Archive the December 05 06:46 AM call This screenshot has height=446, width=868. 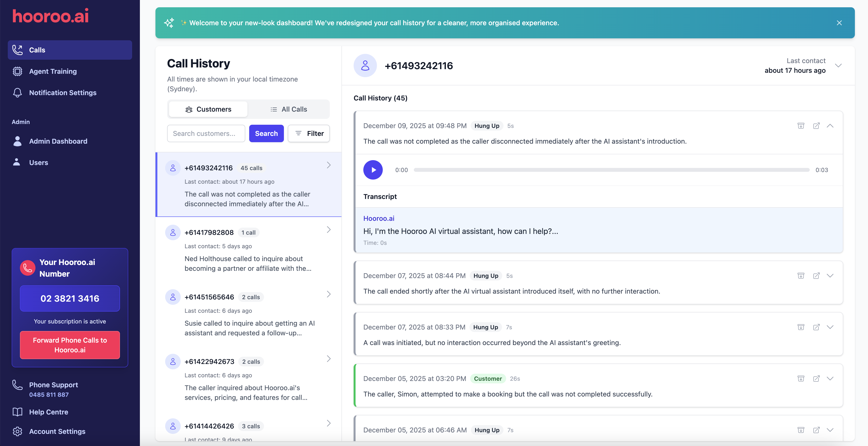click(x=801, y=430)
